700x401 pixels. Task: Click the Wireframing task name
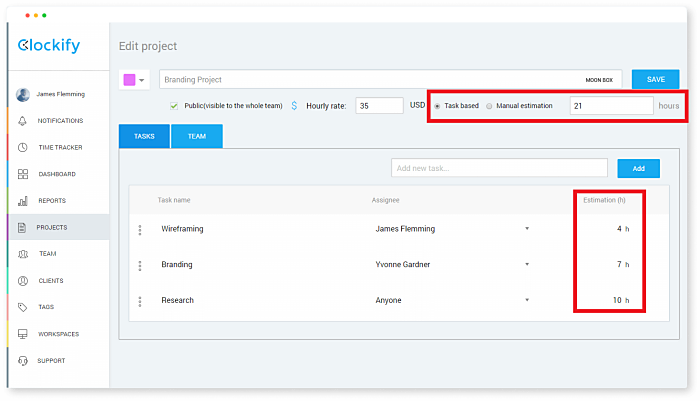pyautogui.click(x=182, y=229)
